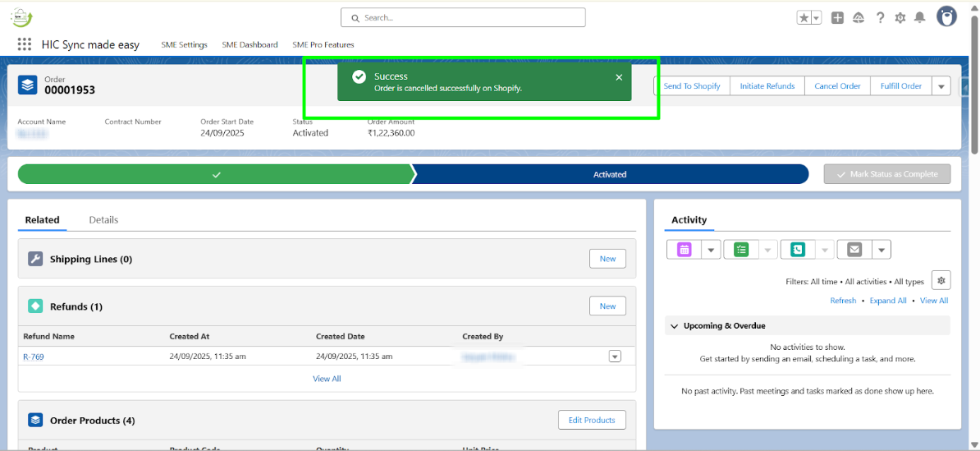
Task: Click the Shipping Lines wrench icon
Action: click(x=35, y=259)
